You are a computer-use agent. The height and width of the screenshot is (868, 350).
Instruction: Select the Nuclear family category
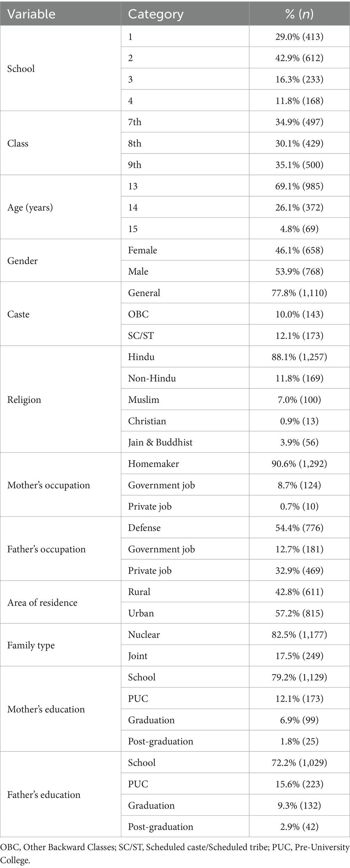[144, 634]
